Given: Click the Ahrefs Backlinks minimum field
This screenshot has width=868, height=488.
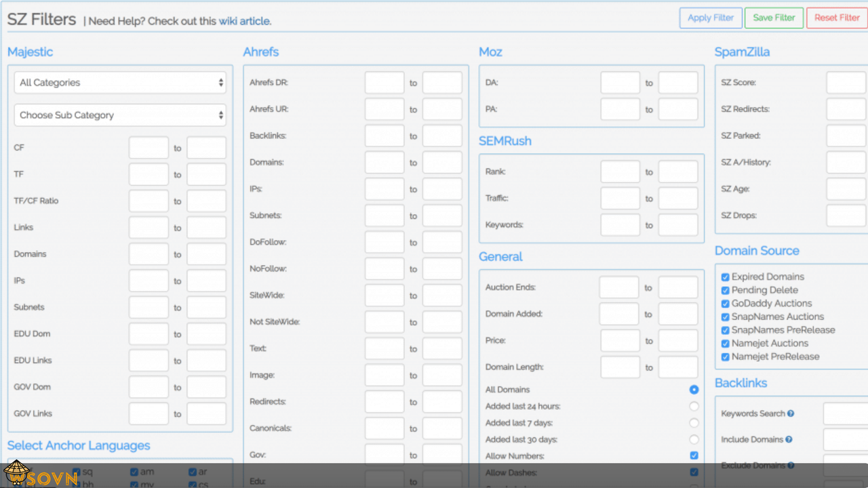Looking at the screenshot, I should pyautogui.click(x=384, y=136).
